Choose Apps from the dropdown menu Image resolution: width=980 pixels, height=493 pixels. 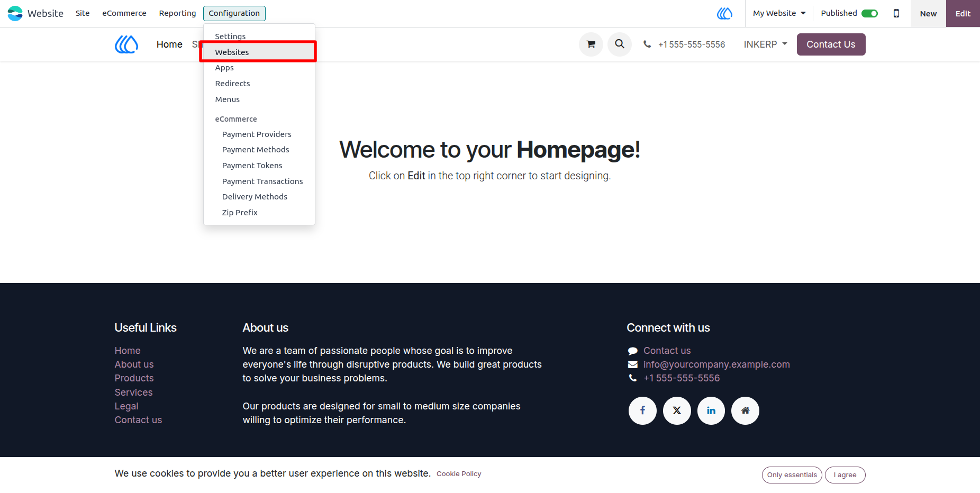click(x=259, y=68)
